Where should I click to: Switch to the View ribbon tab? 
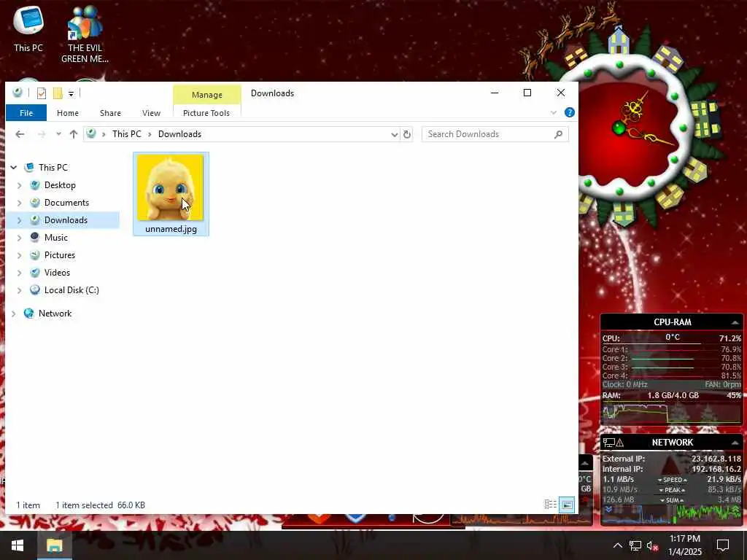tap(151, 113)
